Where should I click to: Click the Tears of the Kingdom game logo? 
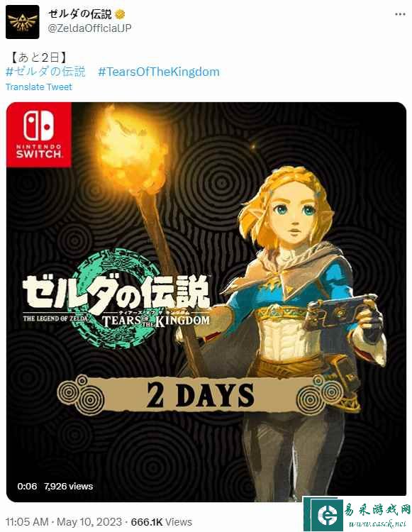coord(117,302)
